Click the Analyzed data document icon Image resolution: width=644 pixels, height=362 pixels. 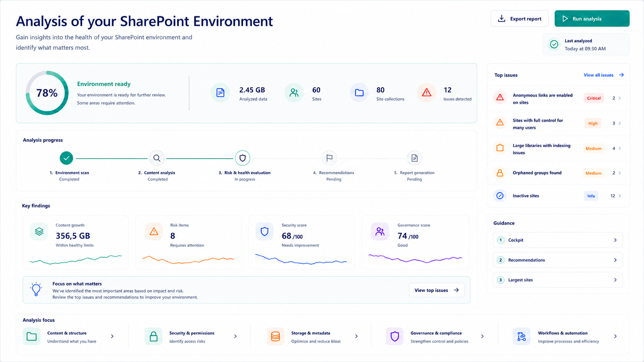point(220,93)
